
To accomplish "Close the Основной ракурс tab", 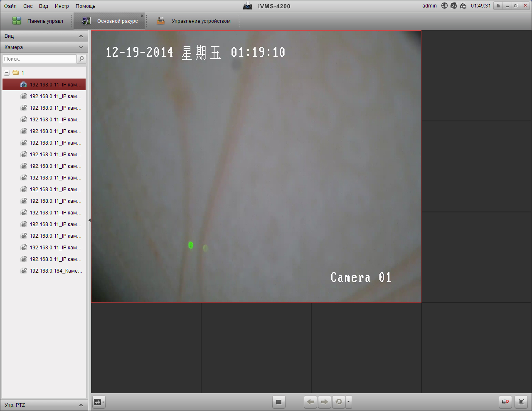I will pos(142,16).
